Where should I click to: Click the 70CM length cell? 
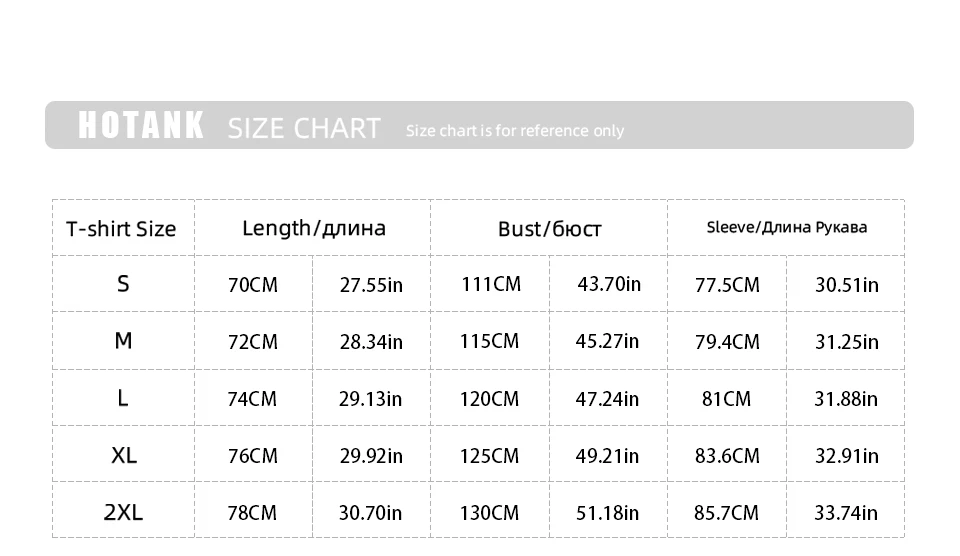(x=253, y=285)
